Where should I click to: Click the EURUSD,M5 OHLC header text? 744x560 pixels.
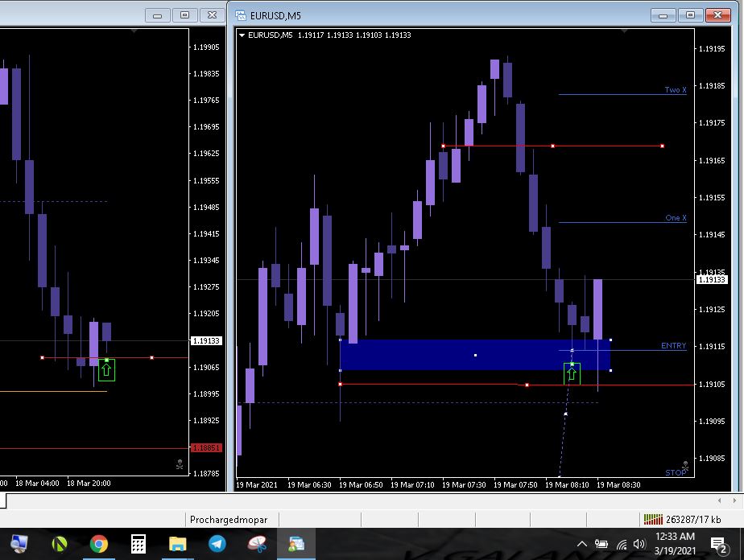tap(329, 35)
